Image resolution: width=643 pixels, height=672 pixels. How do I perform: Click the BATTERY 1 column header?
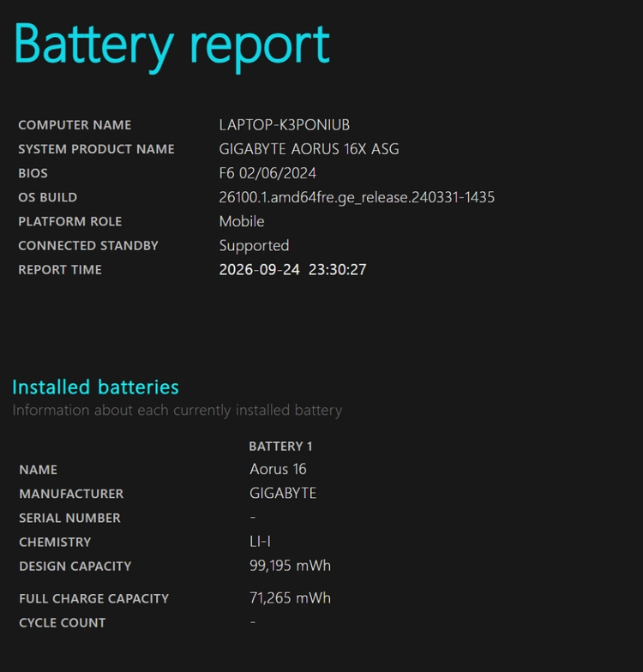click(x=281, y=446)
